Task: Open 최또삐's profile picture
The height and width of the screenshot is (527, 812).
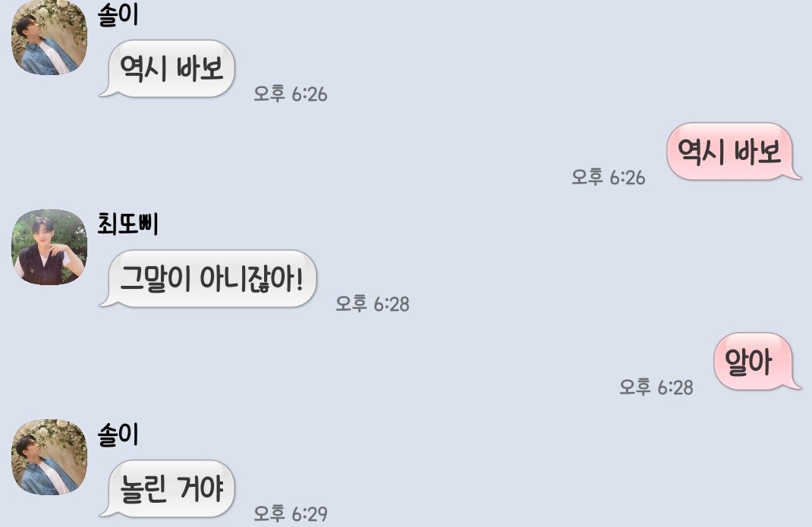Action: [49, 247]
